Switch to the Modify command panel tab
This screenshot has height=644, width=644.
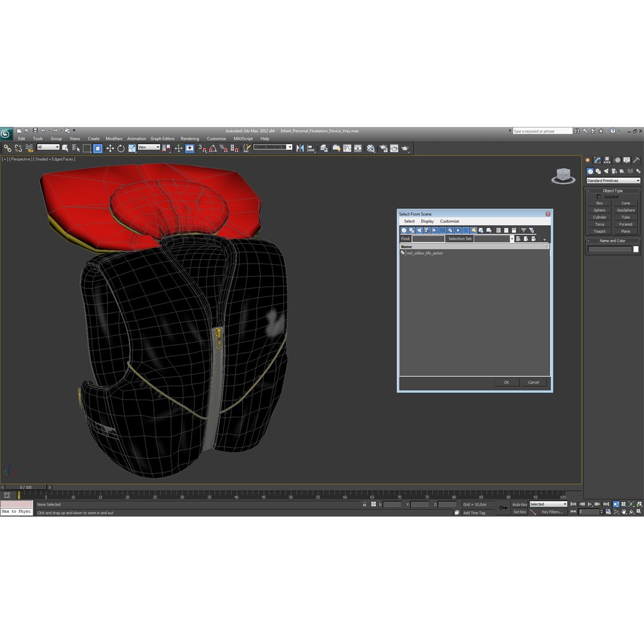[x=597, y=160]
